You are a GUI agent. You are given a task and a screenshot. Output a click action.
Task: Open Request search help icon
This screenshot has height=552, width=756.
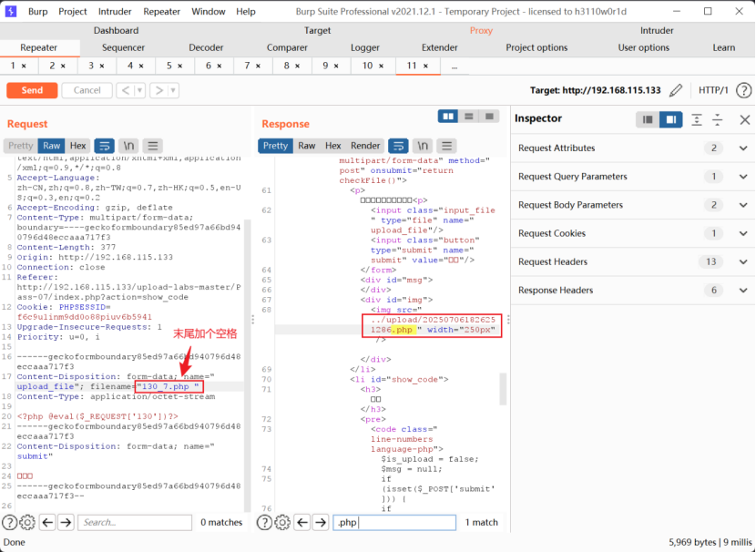coord(9,522)
